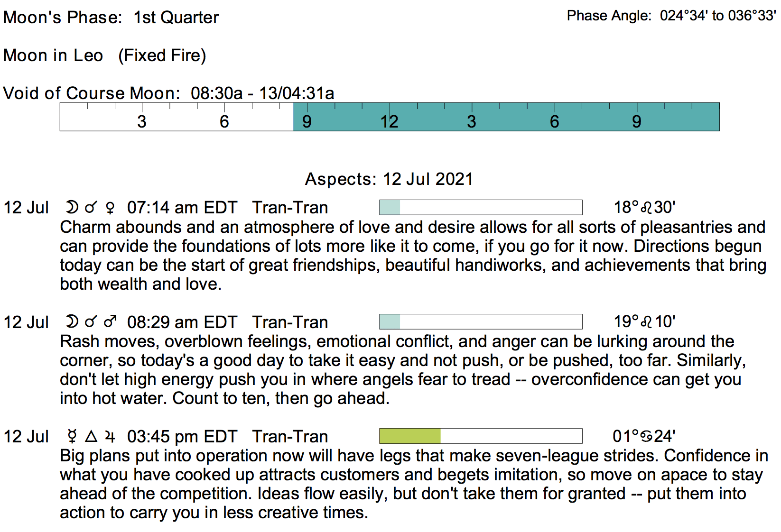Click the 9 am mark on the void-of-course timeline
The height and width of the screenshot is (532, 781).
point(307,121)
